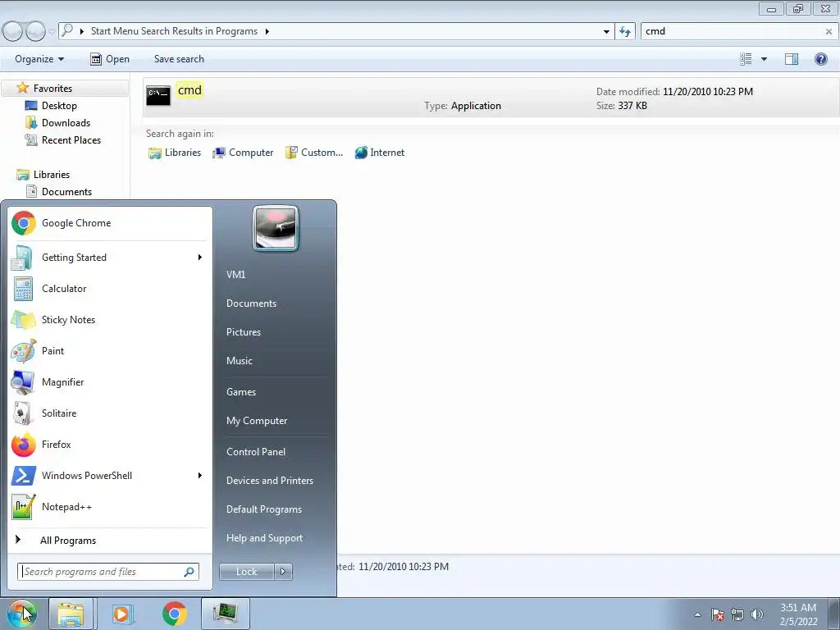Open Chrome from the taskbar
Image resolution: width=840 pixels, height=630 pixels.
(x=175, y=614)
